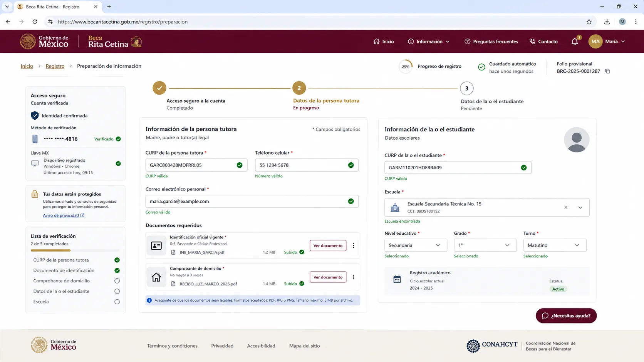Open the notifications bell
This screenshot has width=644, height=362.
click(x=575, y=42)
